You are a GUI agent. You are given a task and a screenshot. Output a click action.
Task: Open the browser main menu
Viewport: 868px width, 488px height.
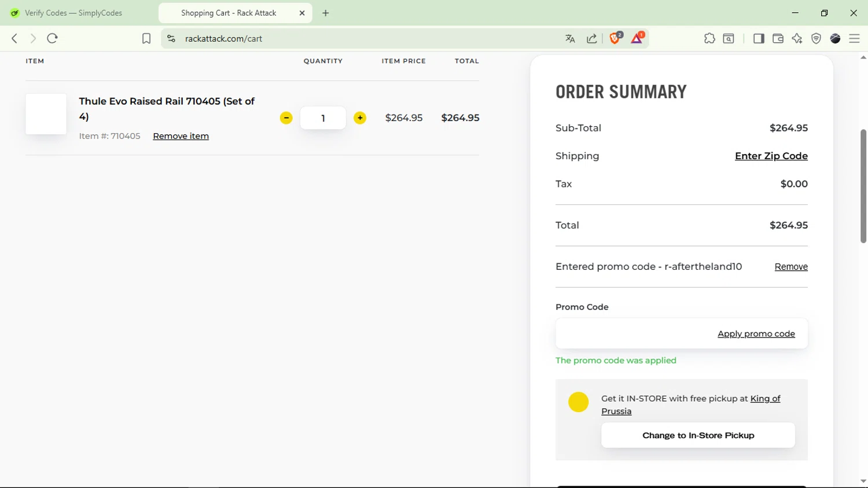point(854,38)
